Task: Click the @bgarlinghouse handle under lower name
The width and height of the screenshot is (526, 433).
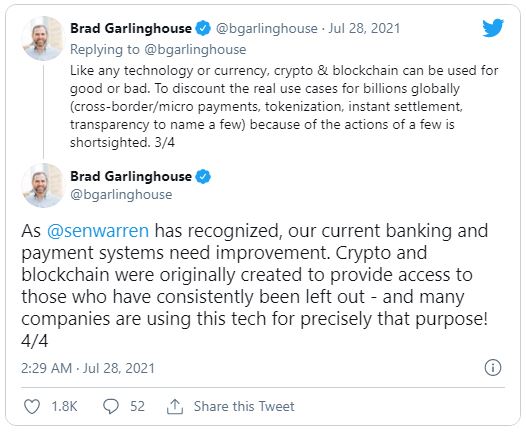Action: [x=121, y=195]
